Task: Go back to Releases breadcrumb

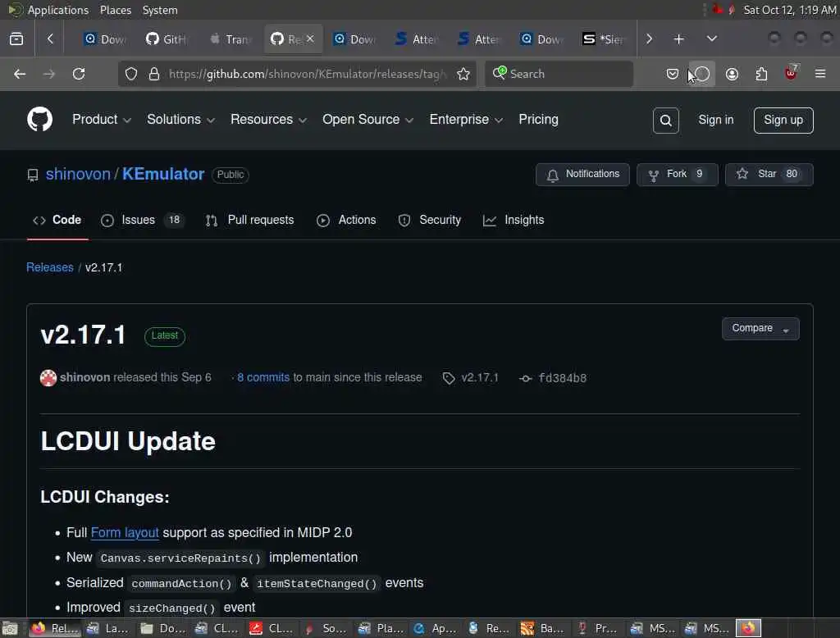Action: click(x=50, y=267)
